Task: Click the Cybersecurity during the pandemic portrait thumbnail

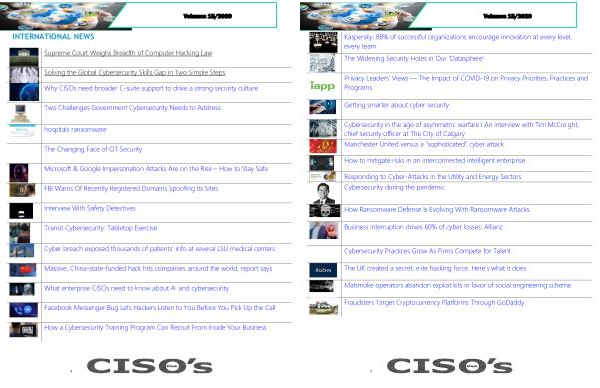Action: [x=324, y=194]
